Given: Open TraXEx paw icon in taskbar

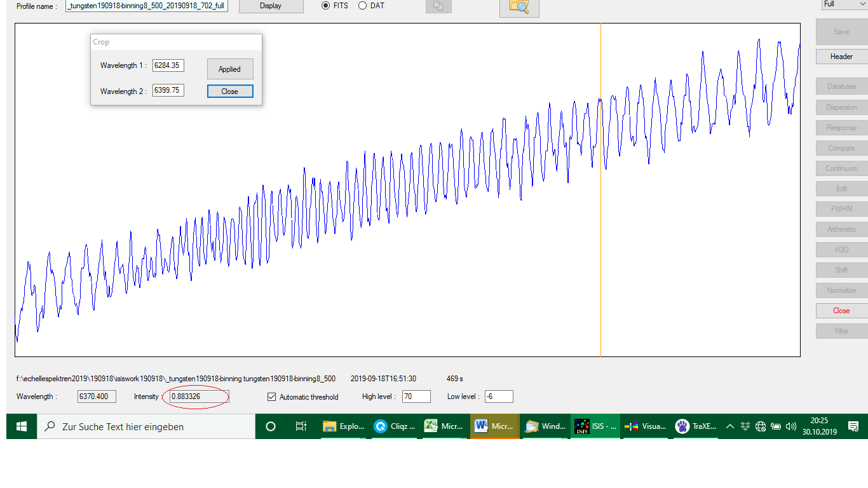Looking at the screenshot, I should coord(696,426).
